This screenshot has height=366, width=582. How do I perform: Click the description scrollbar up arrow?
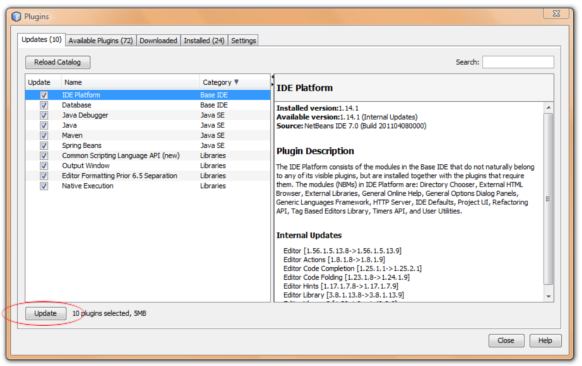pyautogui.click(x=548, y=108)
